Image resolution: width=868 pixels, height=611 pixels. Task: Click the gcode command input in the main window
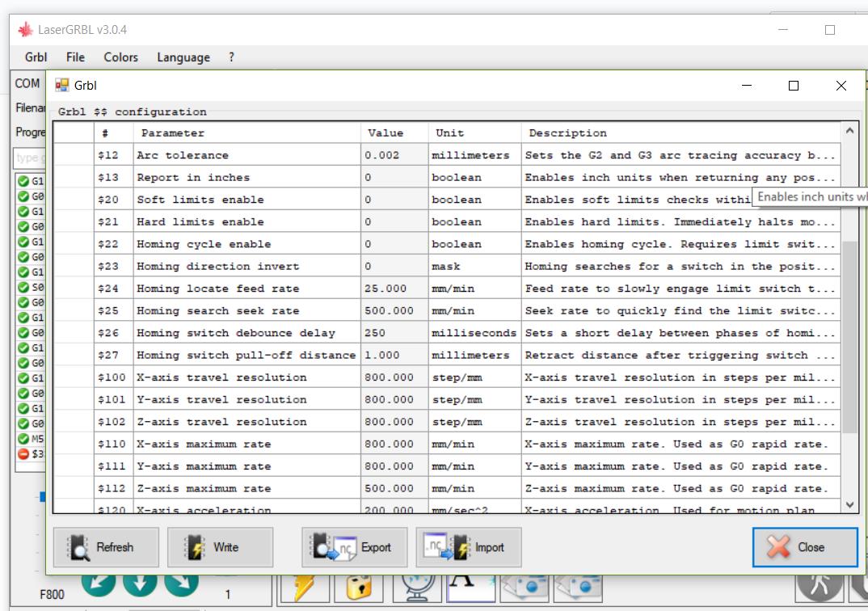tap(30, 158)
